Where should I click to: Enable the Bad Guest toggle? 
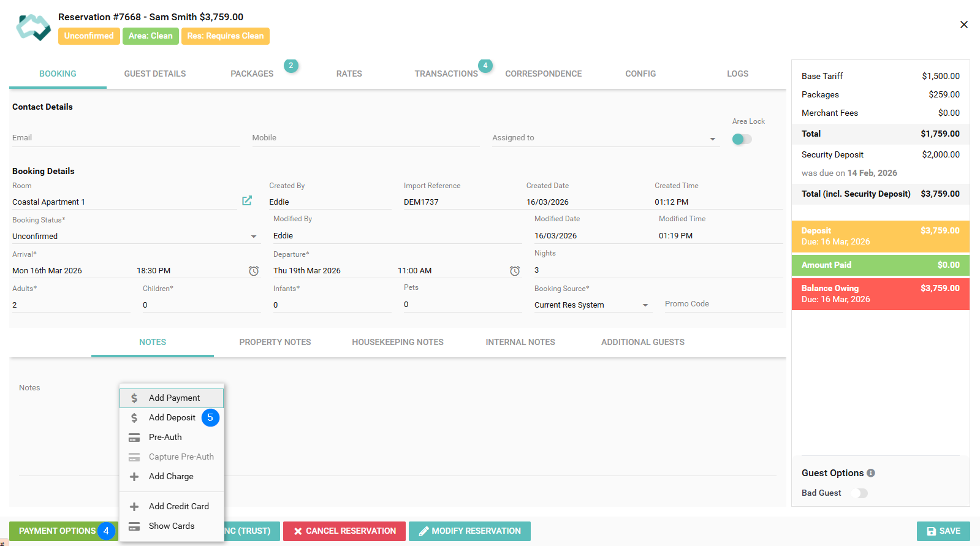point(859,493)
